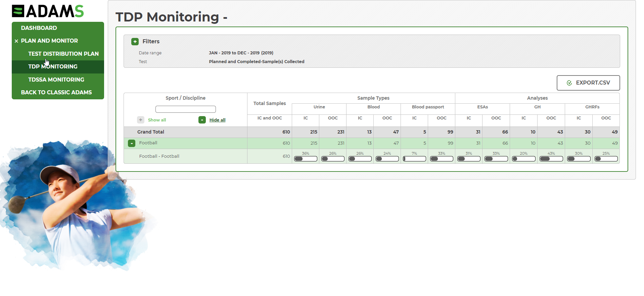Click the GHRFs column header
Screen dimensions: 644x296
[592, 107]
